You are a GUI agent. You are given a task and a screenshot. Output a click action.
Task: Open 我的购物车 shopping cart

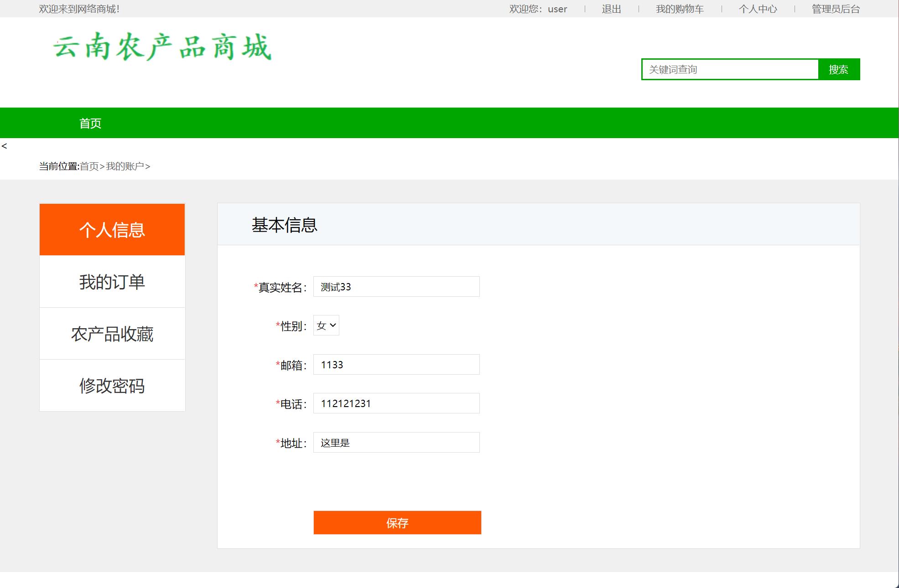(x=679, y=9)
